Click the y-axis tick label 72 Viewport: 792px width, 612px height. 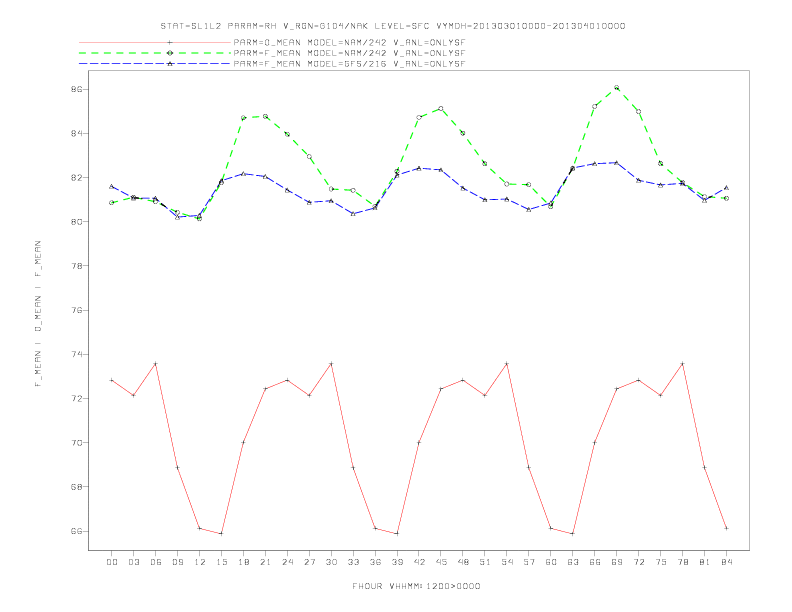point(76,398)
